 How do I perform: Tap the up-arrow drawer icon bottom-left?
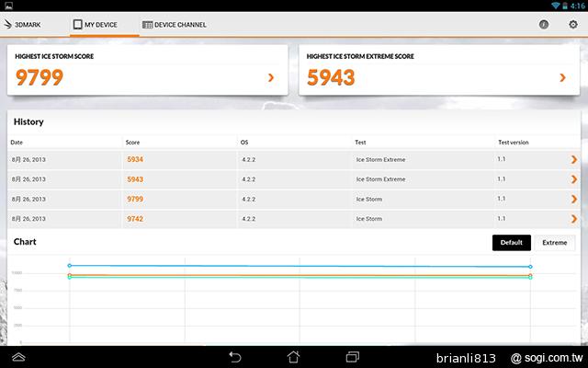(x=18, y=357)
